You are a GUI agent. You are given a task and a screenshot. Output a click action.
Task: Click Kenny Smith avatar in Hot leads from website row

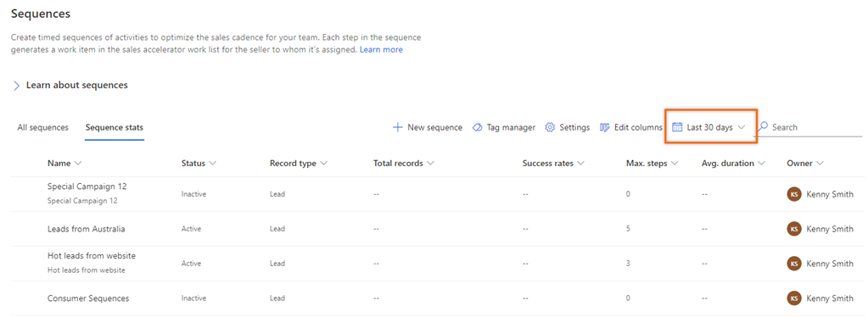tap(794, 264)
